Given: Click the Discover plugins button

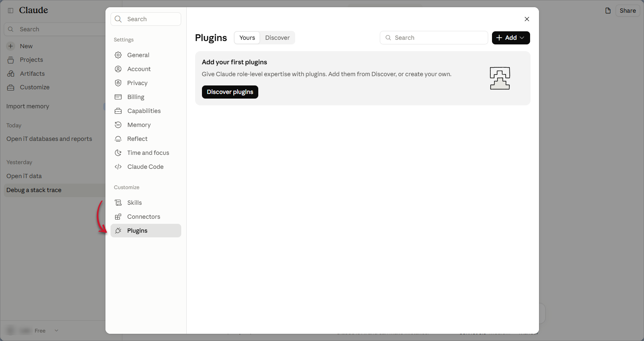Looking at the screenshot, I should click(230, 92).
